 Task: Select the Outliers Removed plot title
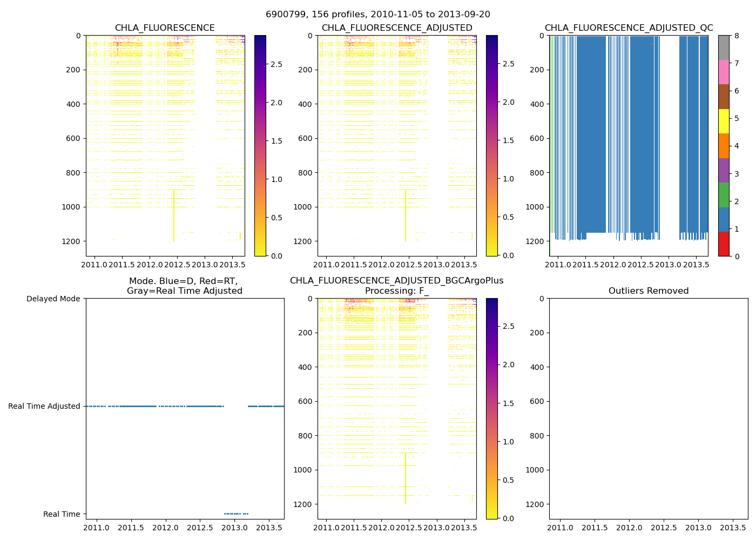coord(648,291)
